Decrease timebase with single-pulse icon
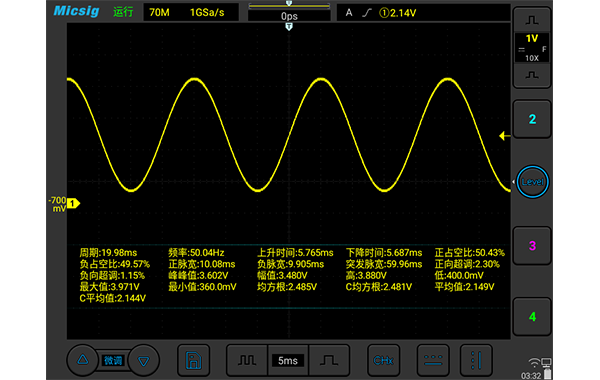600x380 pixels. click(329, 360)
